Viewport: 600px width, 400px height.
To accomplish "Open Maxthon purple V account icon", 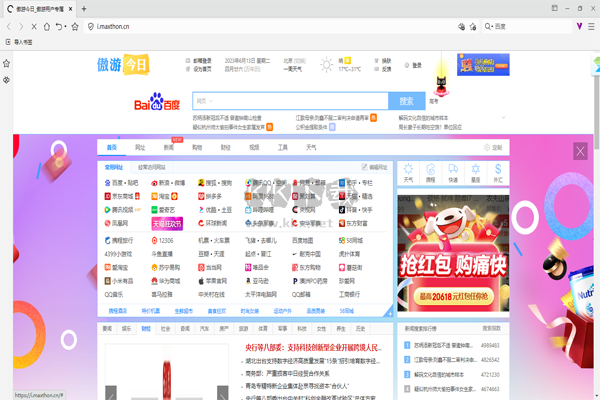I will 579,26.
